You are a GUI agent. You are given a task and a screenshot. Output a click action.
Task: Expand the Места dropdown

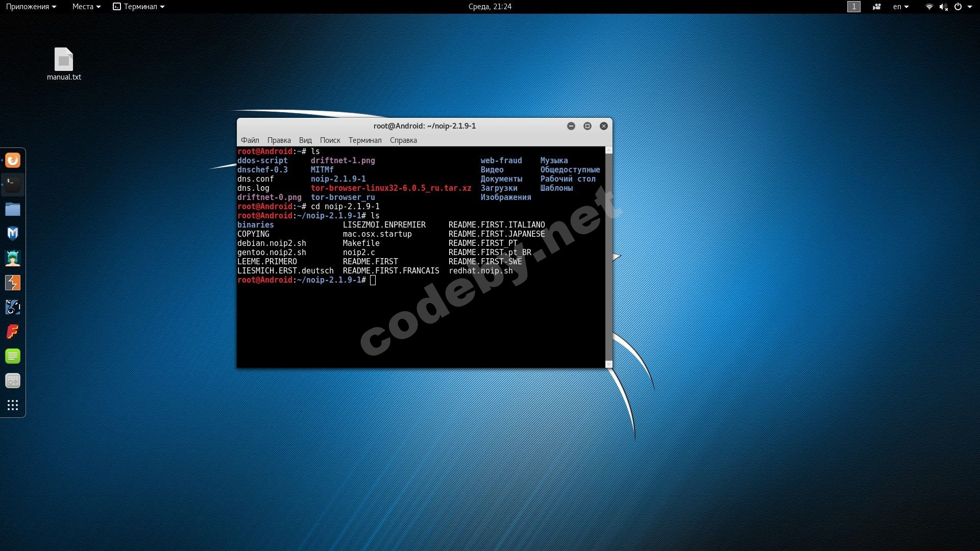(86, 7)
